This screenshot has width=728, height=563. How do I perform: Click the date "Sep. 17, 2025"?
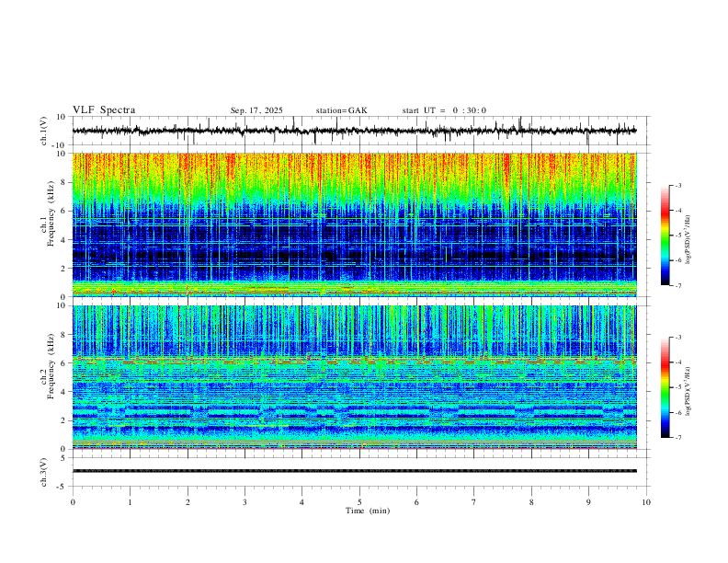[x=256, y=110]
